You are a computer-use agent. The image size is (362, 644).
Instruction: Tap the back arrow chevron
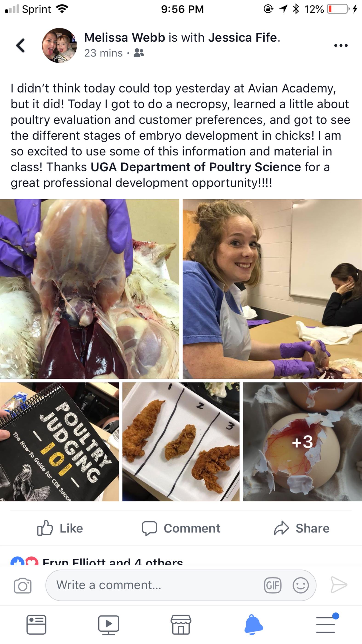click(x=20, y=46)
